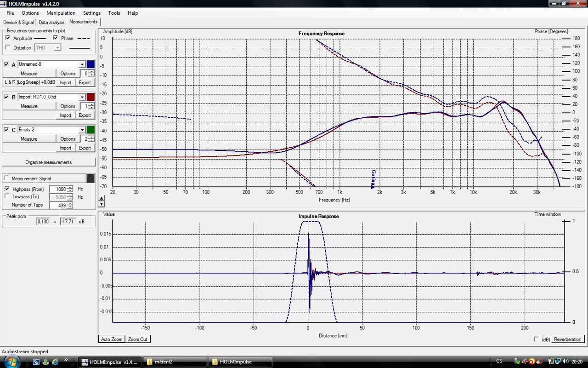
Task: Open the Unnamed-0 measurement dropdown
Action: coord(82,64)
